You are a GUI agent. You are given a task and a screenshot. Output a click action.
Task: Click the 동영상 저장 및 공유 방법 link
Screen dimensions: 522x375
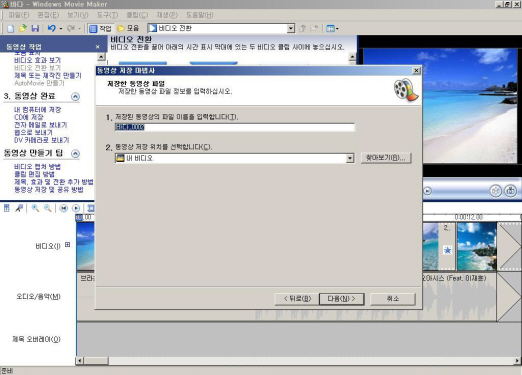pyautogui.click(x=49, y=190)
